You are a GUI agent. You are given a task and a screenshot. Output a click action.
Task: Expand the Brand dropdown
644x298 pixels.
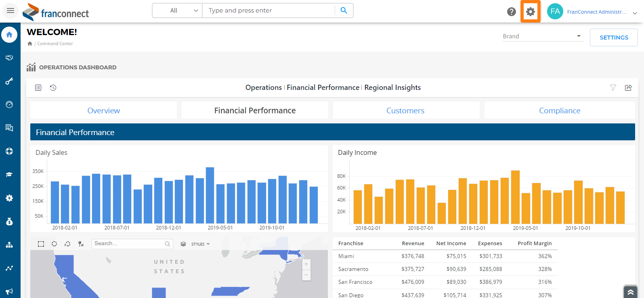[543, 36]
